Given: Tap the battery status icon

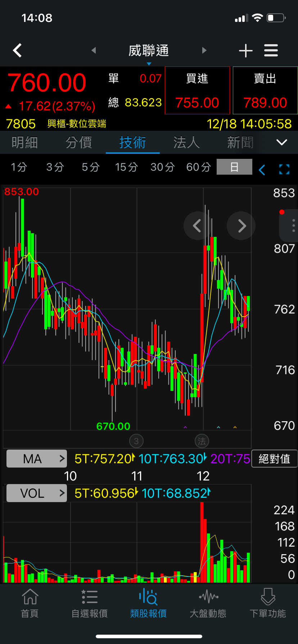Looking at the screenshot, I should coord(276,18).
